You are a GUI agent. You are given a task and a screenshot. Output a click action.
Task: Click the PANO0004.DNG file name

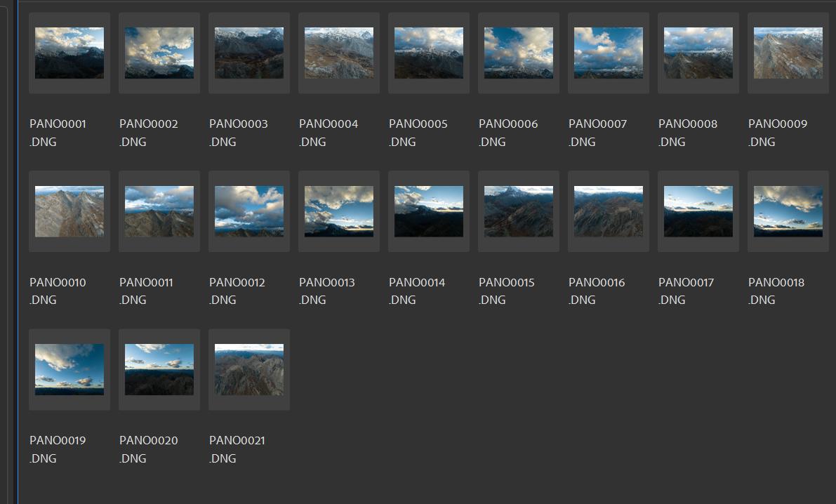329,133
